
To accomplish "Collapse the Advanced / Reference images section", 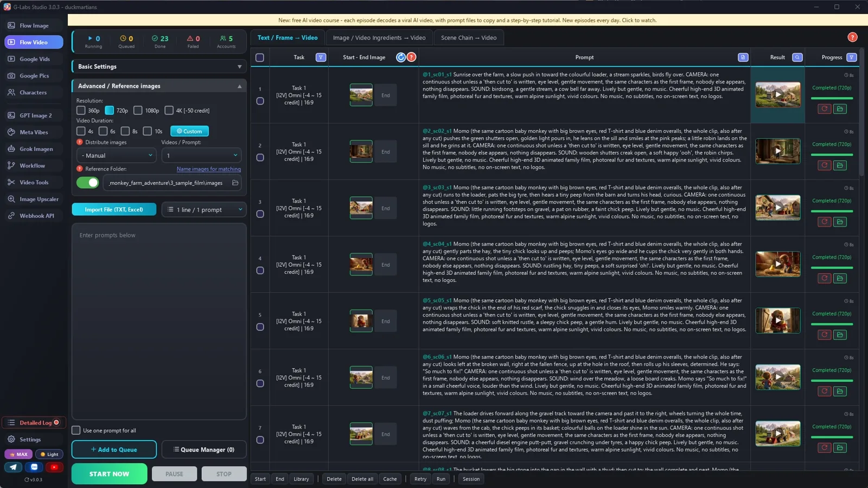I will [x=159, y=86].
